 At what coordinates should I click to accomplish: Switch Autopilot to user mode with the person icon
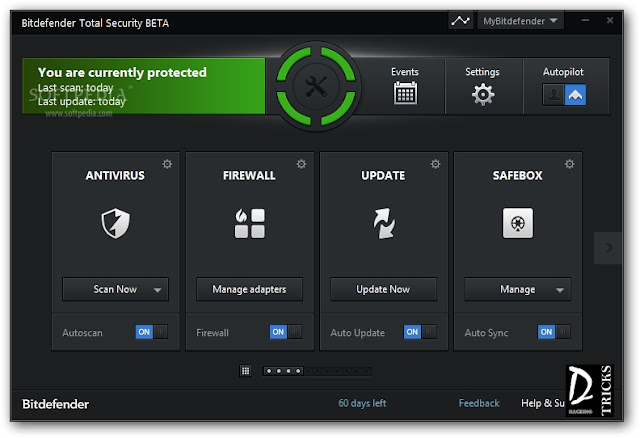(x=553, y=95)
